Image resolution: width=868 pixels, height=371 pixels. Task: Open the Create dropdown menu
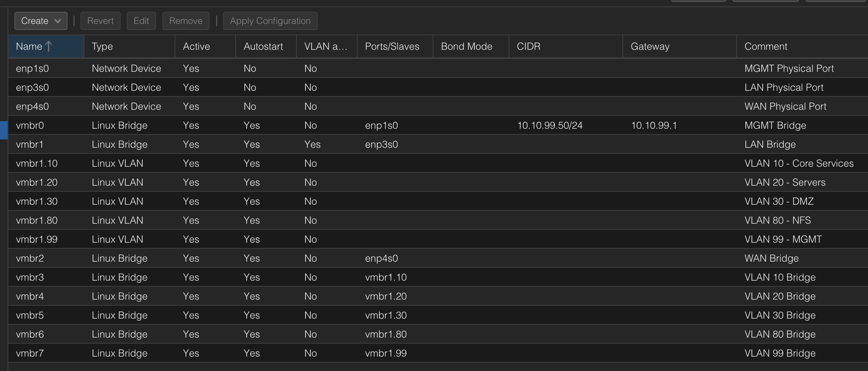point(40,21)
